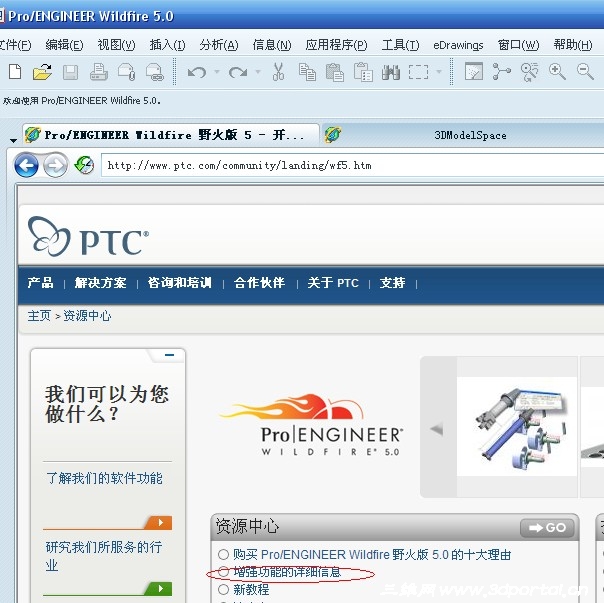The image size is (604, 603).
Task: Open the dropdown arrow left of the browser tabs
Action: (13, 141)
